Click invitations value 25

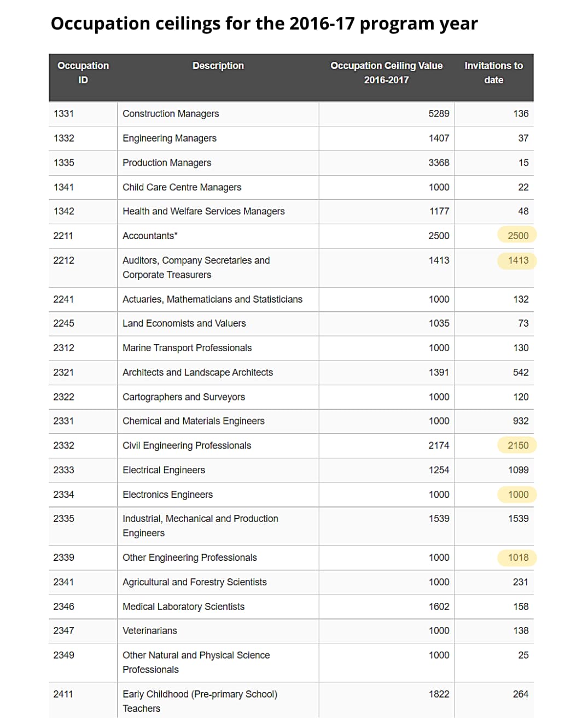point(523,655)
